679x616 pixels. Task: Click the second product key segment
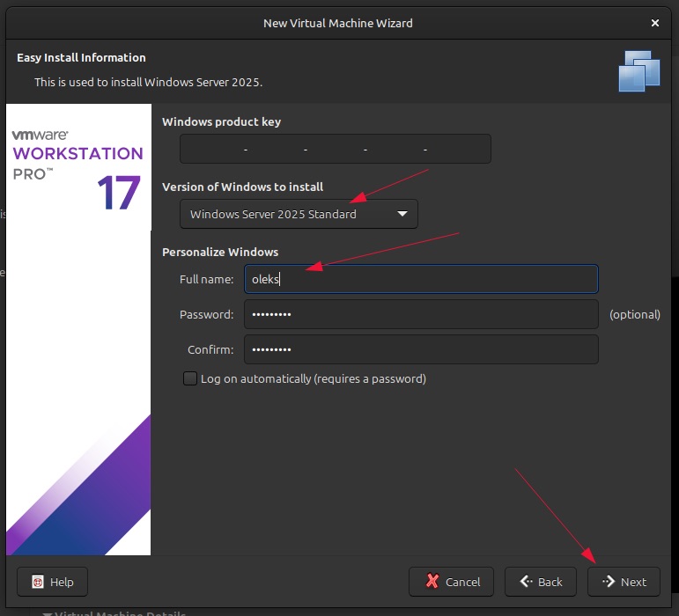(x=276, y=150)
